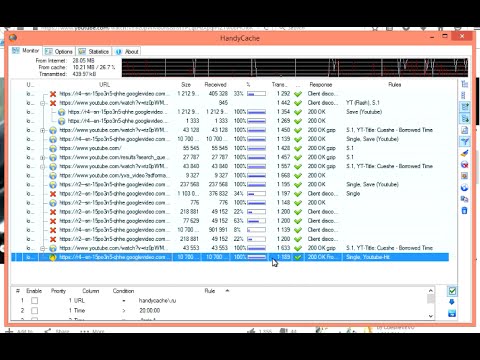Click red X icon on 34% row
This screenshot has height=360, width=480.
[53, 194]
